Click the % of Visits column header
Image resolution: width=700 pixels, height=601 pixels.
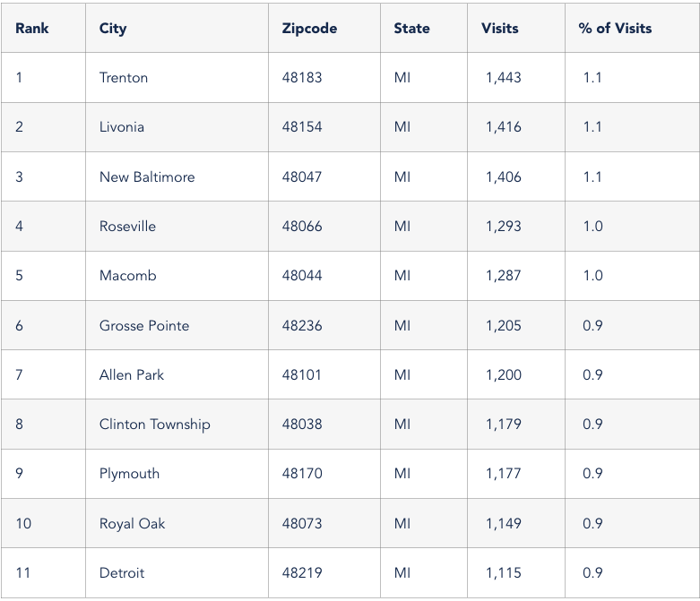(615, 29)
